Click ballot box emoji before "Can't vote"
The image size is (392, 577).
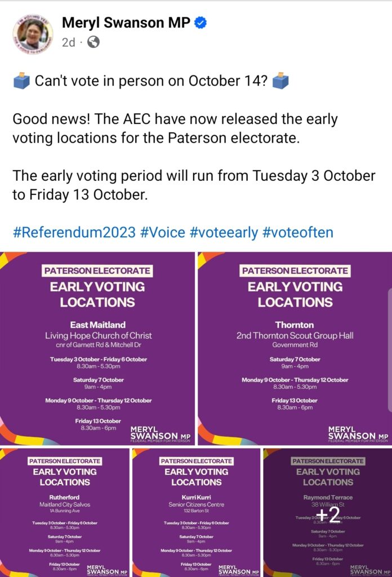(x=21, y=82)
